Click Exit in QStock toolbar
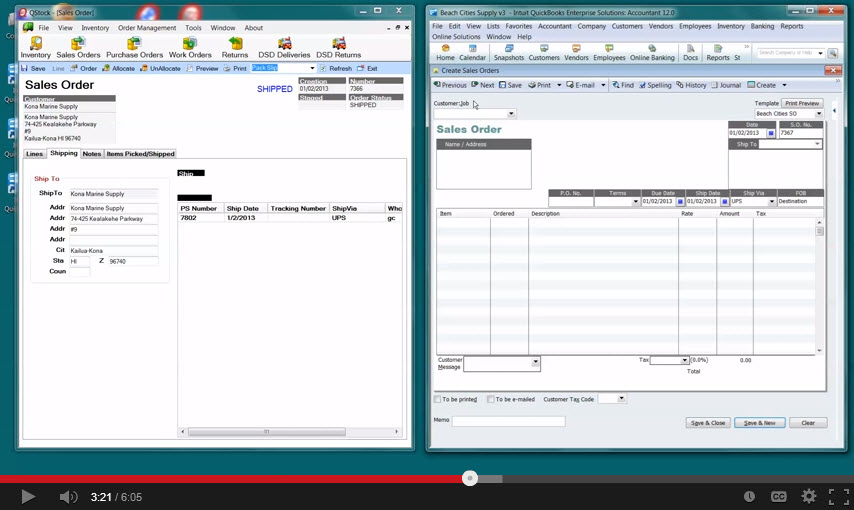 pos(368,69)
